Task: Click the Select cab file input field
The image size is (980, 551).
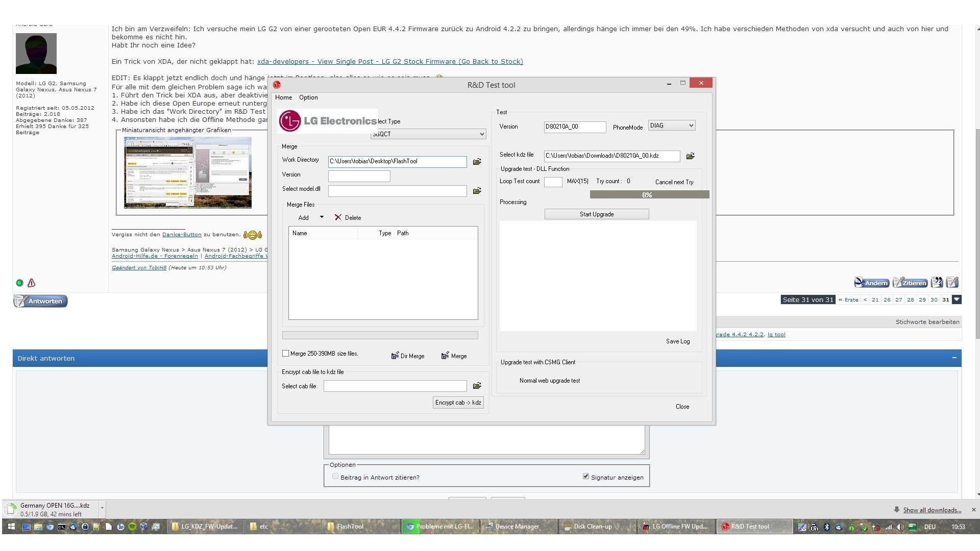Action: pyautogui.click(x=395, y=386)
